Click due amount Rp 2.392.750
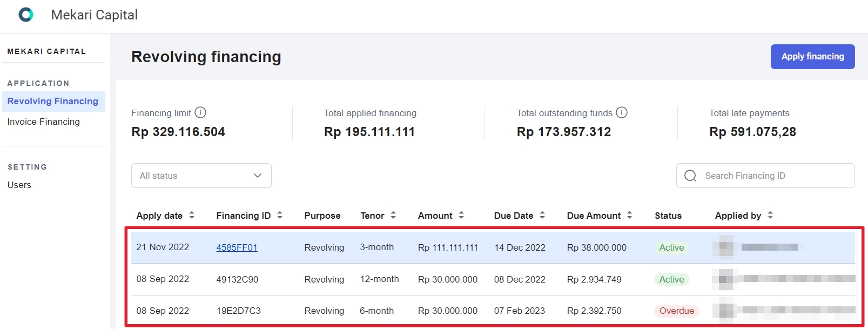The image size is (868, 329). pos(594,311)
